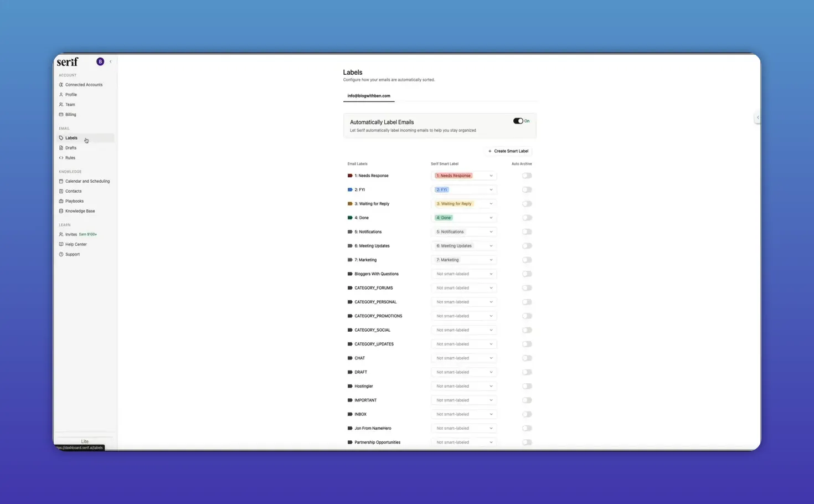Toggle auto archive for 4: Done
Screen dimensions: 814x504
(x=527, y=218)
